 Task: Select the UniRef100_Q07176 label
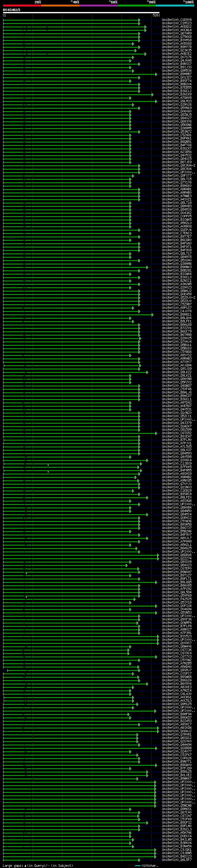[177, 57]
